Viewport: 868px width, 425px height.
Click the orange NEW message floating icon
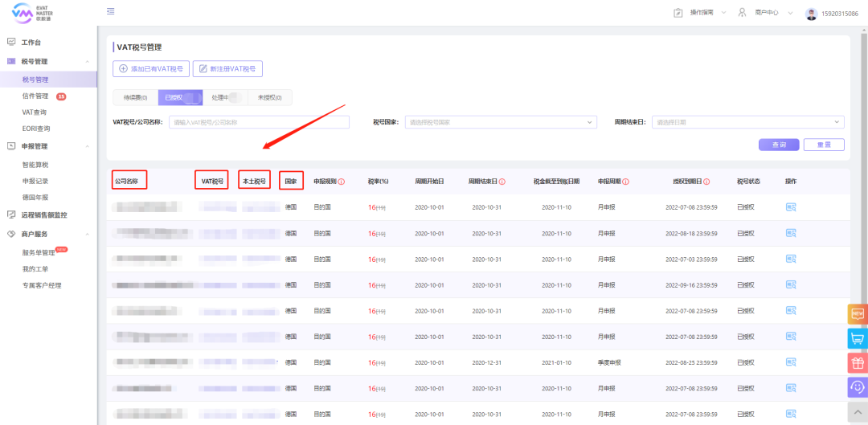click(x=858, y=314)
